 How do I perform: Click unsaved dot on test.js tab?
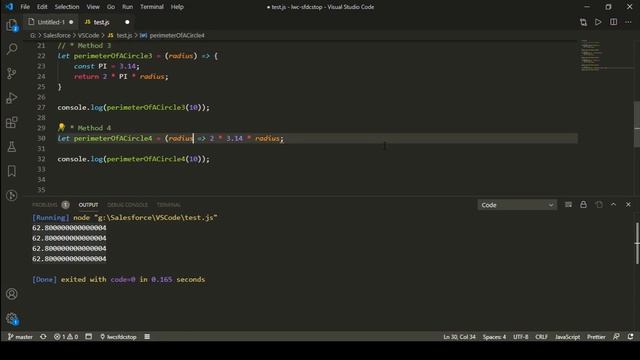click(x=127, y=22)
